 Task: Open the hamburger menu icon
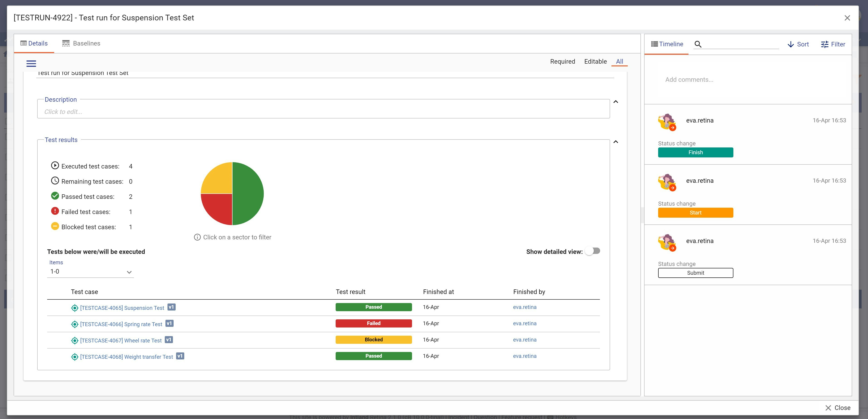[x=31, y=64]
